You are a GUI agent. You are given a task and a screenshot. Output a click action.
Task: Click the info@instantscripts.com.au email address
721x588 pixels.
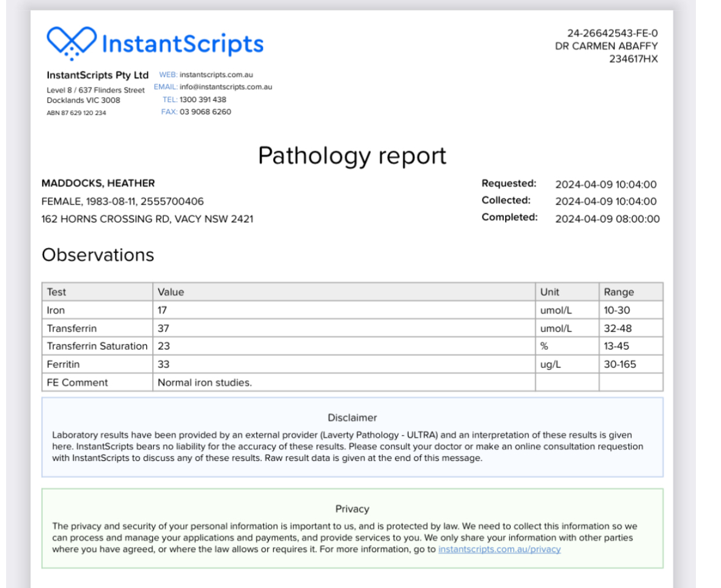coord(221,87)
